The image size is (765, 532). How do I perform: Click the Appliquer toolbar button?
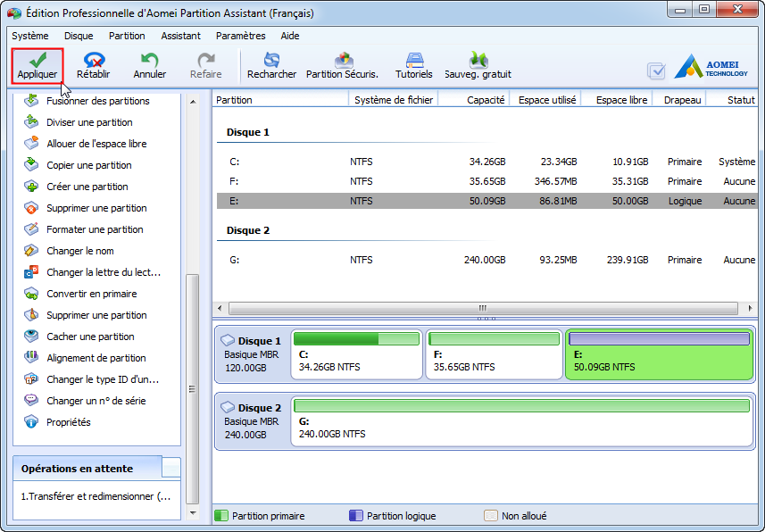pyautogui.click(x=37, y=66)
